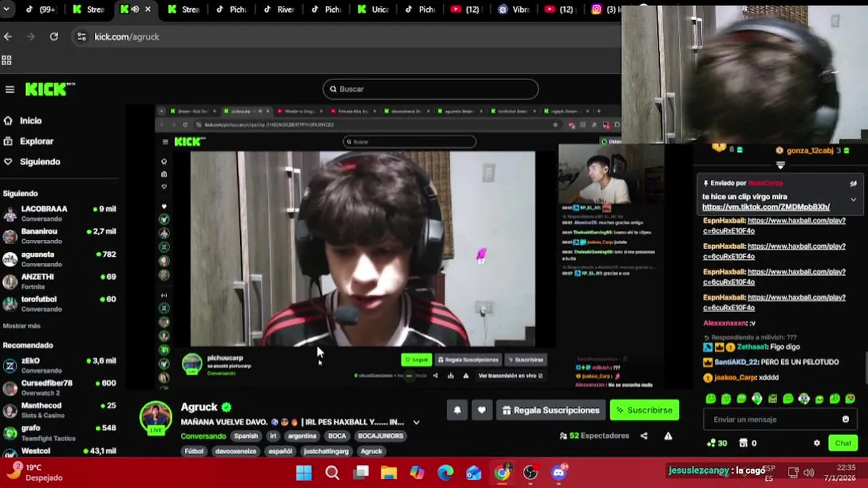This screenshot has width=868, height=488.
Task: Open Cursedfiber78 recommended channel
Action: [61, 388]
